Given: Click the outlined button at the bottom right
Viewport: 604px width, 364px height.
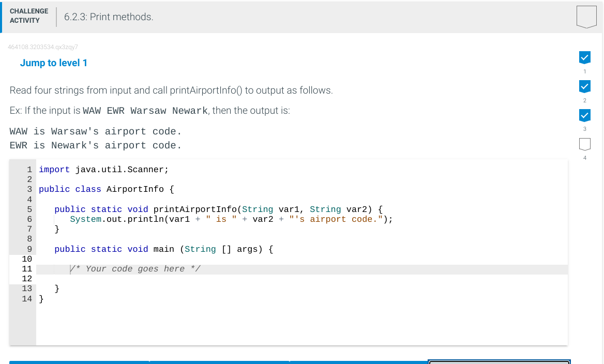Looking at the screenshot, I should 499,362.
